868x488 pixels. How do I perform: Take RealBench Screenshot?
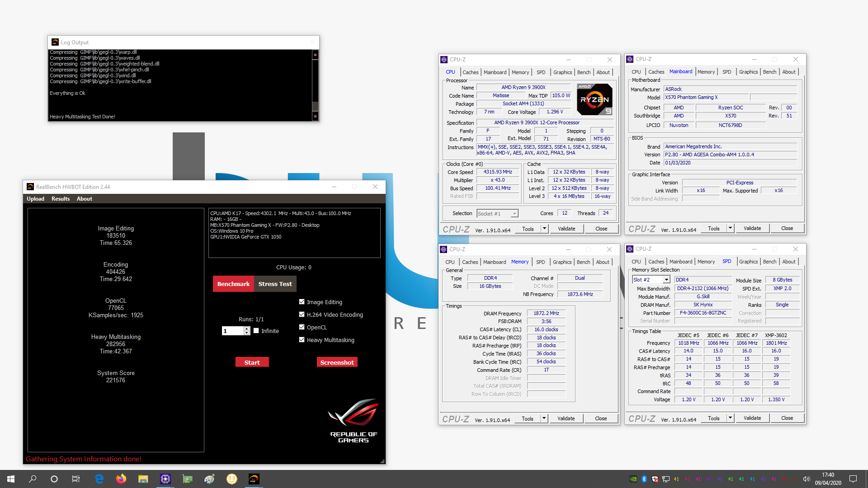click(x=337, y=362)
